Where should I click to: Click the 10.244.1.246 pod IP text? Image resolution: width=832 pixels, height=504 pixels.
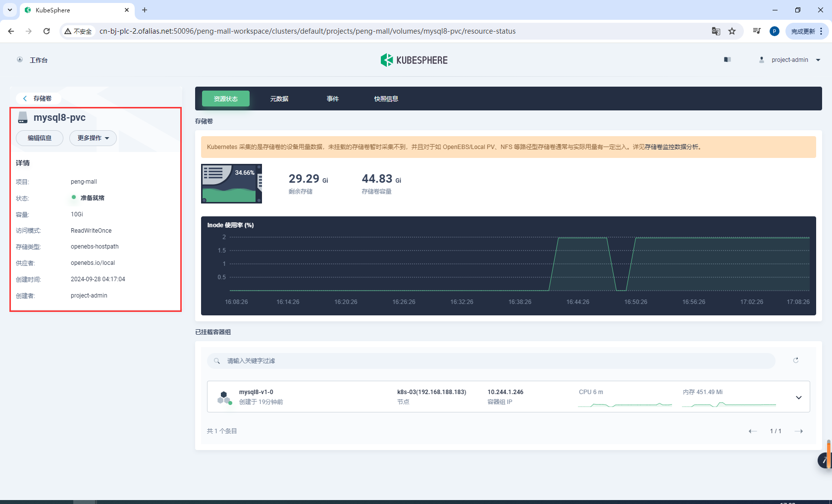tap(505, 392)
